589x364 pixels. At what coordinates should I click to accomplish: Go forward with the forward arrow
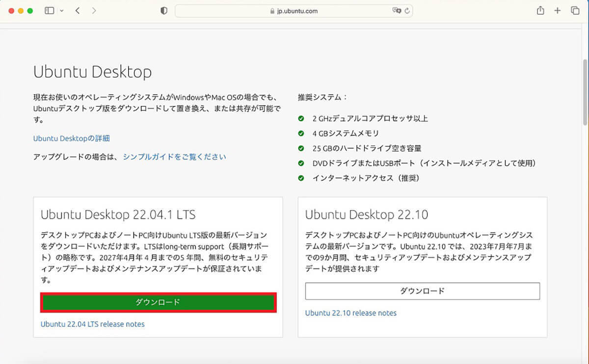pos(94,11)
